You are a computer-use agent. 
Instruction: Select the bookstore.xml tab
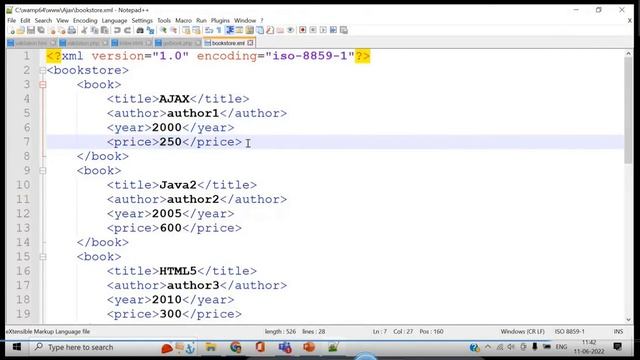(x=228, y=43)
